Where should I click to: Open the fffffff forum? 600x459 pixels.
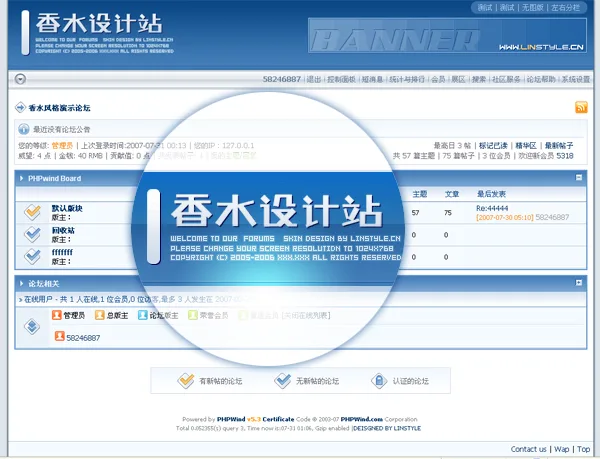click(62, 252)
